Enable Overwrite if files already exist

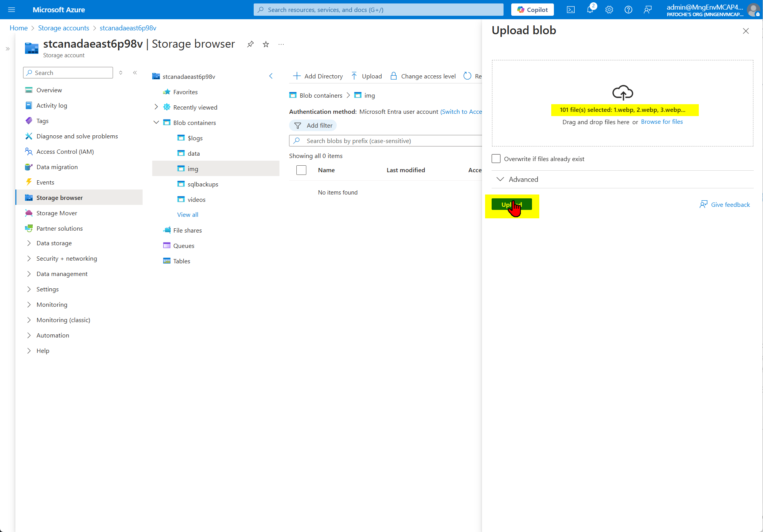point(496,158)
